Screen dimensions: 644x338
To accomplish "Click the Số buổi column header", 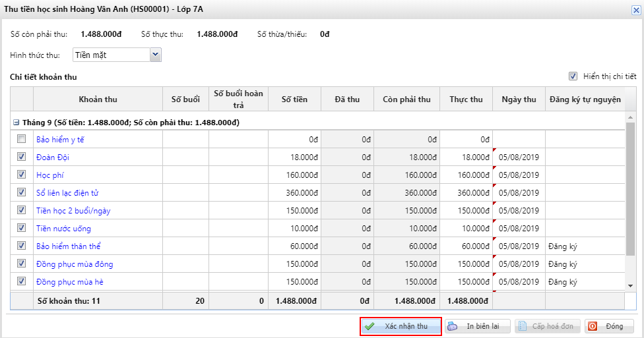I will (185, 99).
